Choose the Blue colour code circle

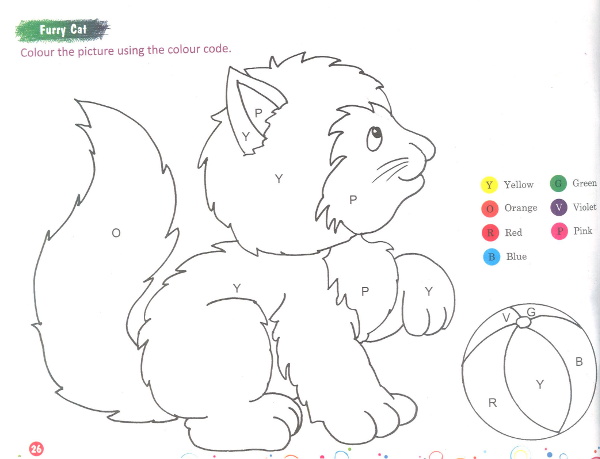point(490,257)
